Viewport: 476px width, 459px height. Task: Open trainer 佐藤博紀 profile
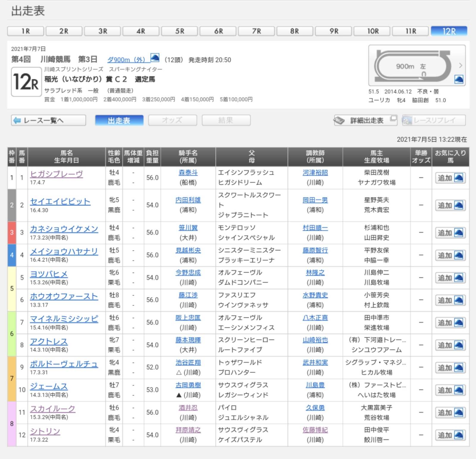[315, 430]
